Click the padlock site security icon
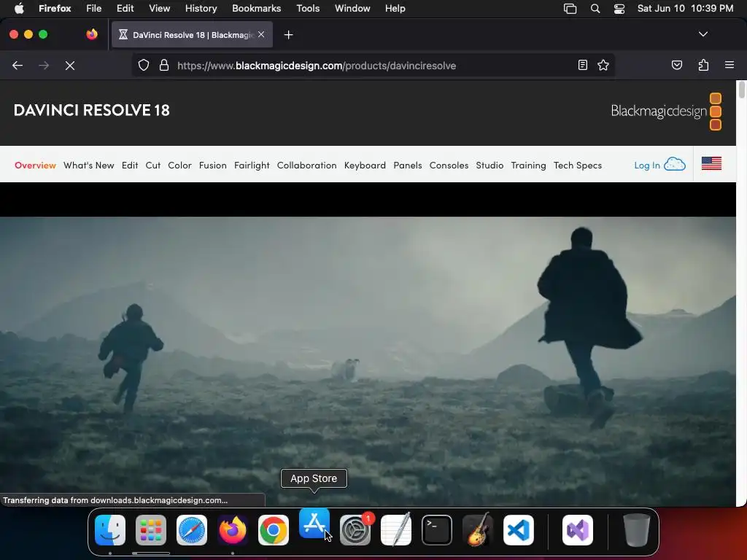The width and height of the screenshot is (747, 560). coord(164,66)
